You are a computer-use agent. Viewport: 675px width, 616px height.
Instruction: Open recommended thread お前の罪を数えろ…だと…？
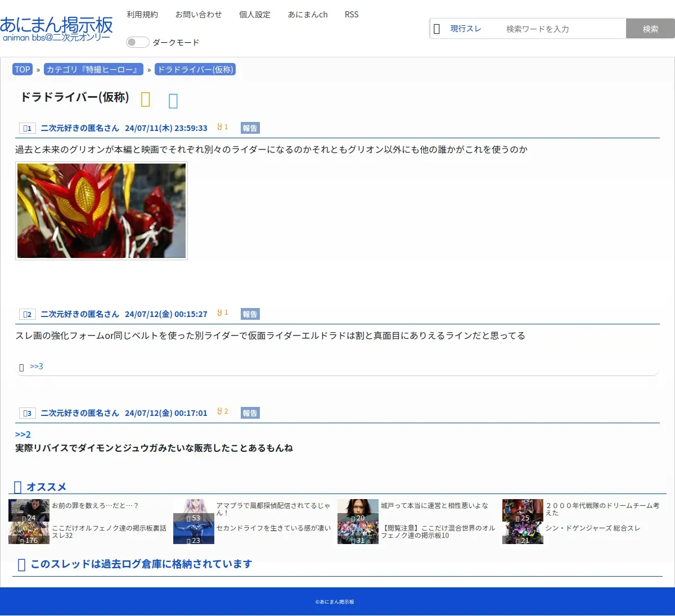95,506
